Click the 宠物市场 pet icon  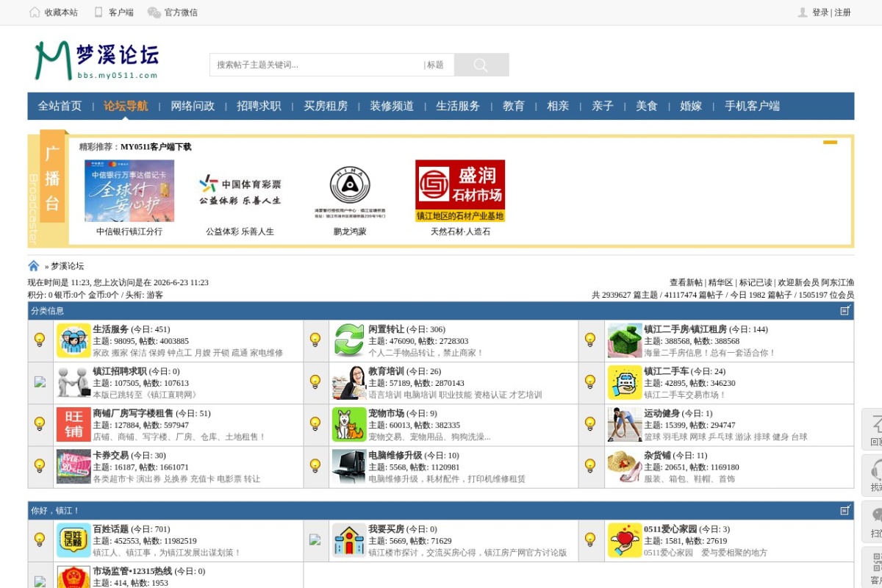pos(349,425)
